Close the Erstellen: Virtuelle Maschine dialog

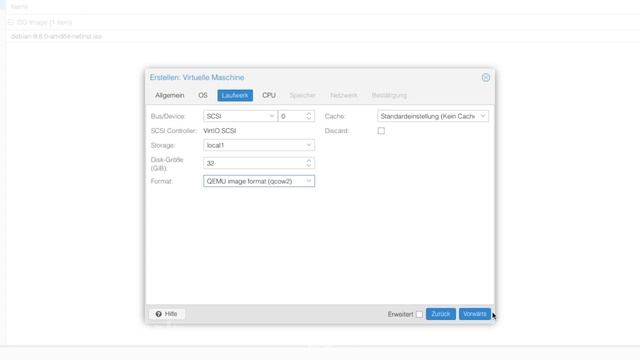pos(485,78)
